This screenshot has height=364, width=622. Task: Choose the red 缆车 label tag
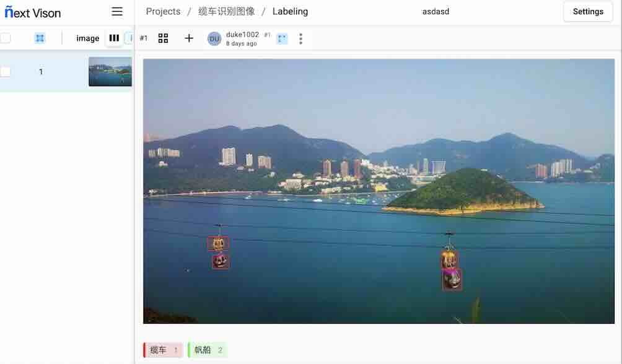pos(163,350)
